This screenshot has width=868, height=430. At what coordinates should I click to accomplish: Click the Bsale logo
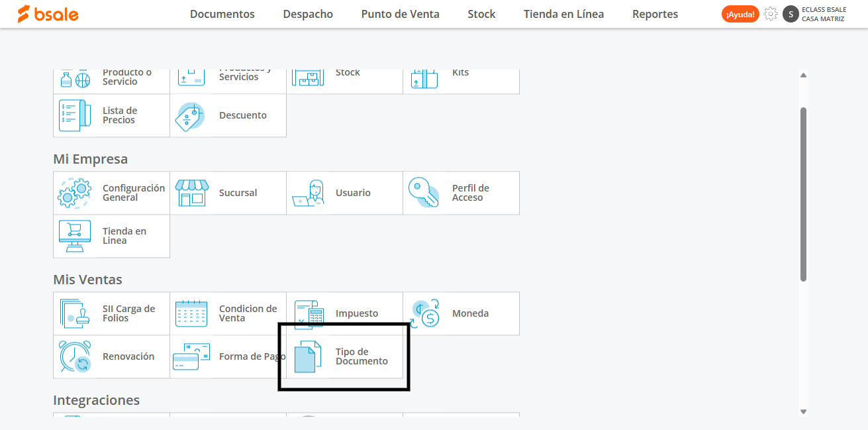tap(48, 14)
